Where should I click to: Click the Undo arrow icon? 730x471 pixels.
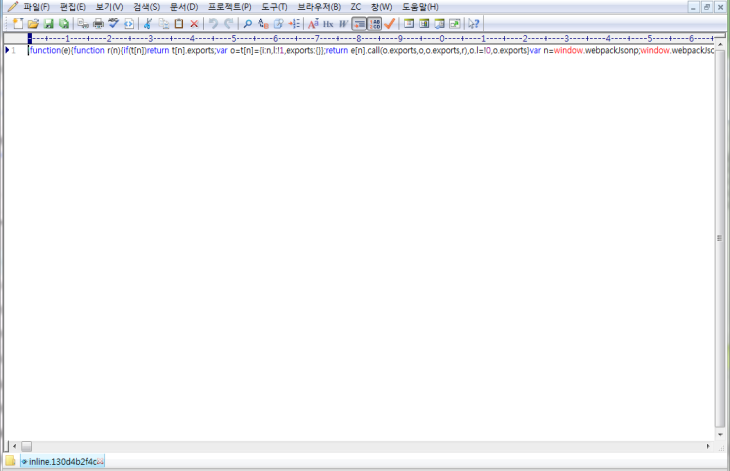[213, 23]
